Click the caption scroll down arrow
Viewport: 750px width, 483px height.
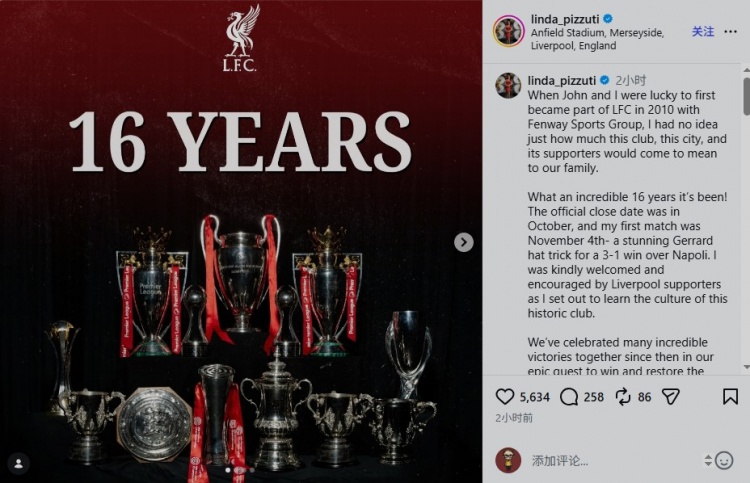[746, 367]
